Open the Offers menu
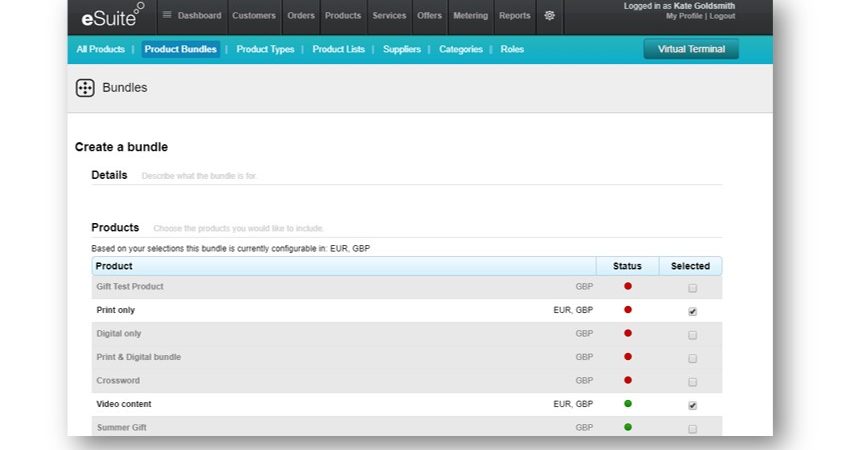Screen dimensions: 865x450 pos(429,15)
